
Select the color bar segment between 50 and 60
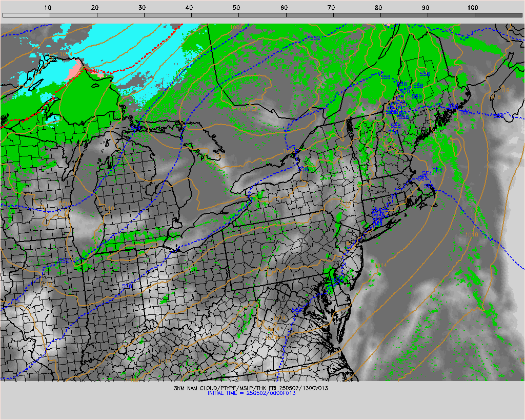click(x=262, y=15)
